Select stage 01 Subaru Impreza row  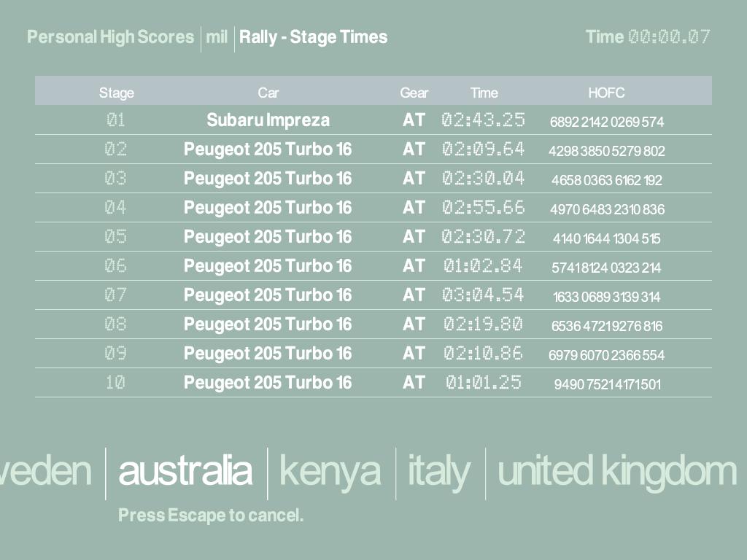268,120
